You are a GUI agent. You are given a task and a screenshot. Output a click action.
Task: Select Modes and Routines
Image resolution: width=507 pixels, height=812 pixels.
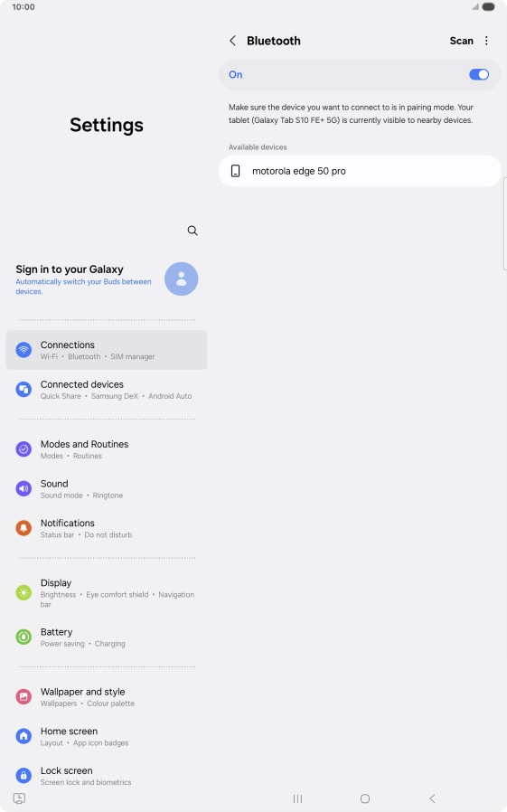107,449
